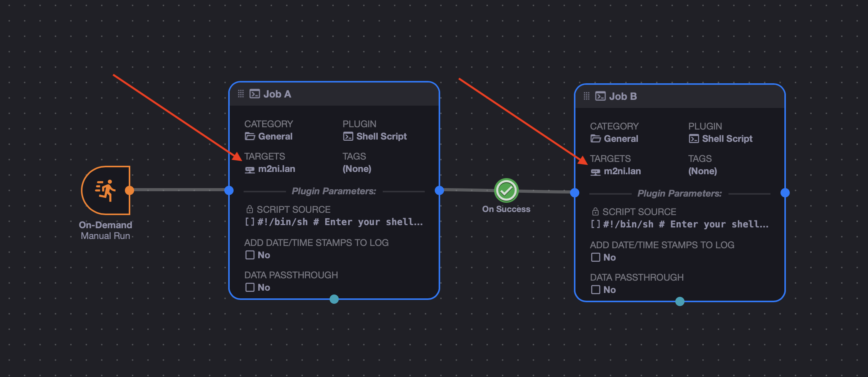Click Job A script source preview text

tap(340, 222)
